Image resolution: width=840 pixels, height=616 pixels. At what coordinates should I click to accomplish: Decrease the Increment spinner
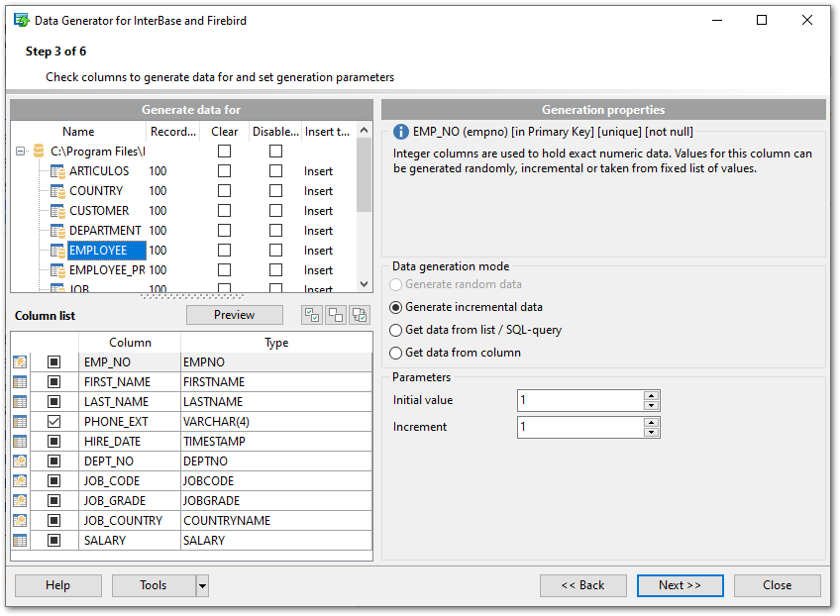(652, 432)
